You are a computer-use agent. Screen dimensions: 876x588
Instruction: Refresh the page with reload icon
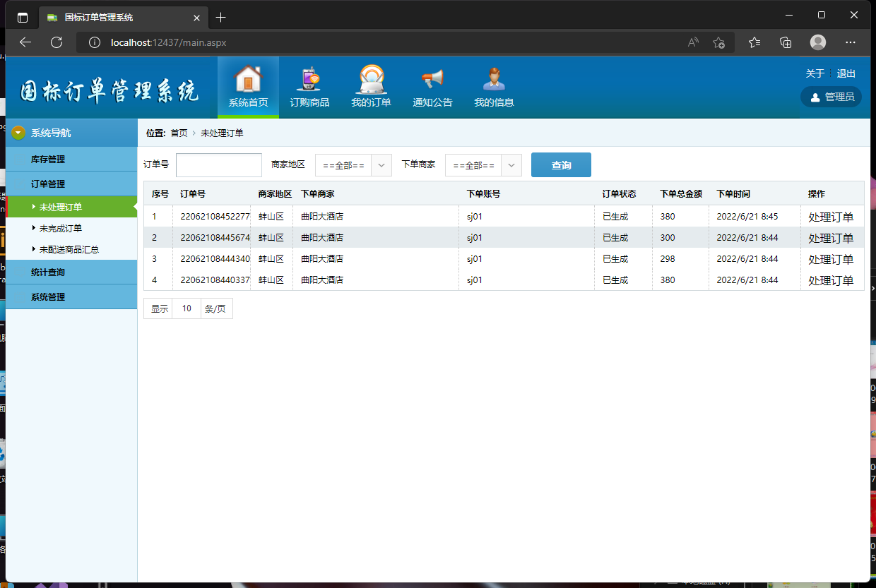tap(57, 42)
